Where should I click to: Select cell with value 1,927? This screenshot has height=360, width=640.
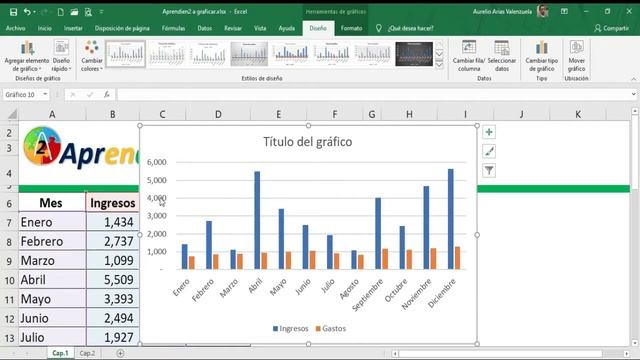113,337
